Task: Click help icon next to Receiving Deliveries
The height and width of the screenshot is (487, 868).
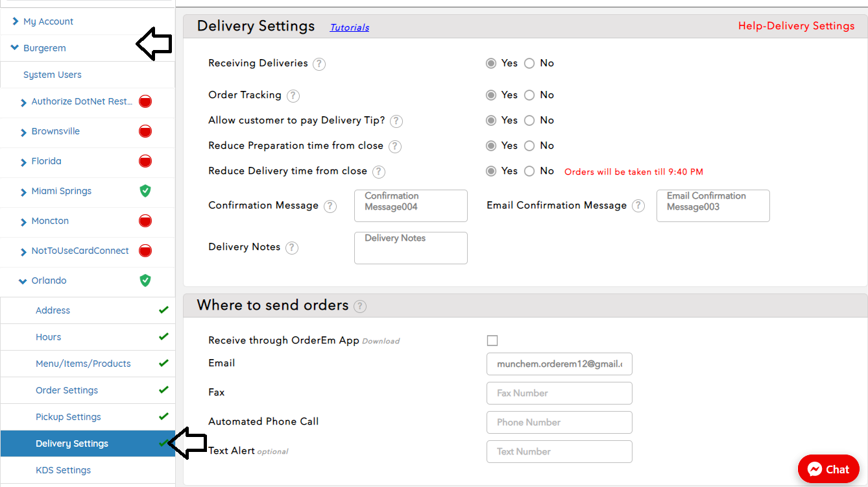Action: tap(319, 64)
